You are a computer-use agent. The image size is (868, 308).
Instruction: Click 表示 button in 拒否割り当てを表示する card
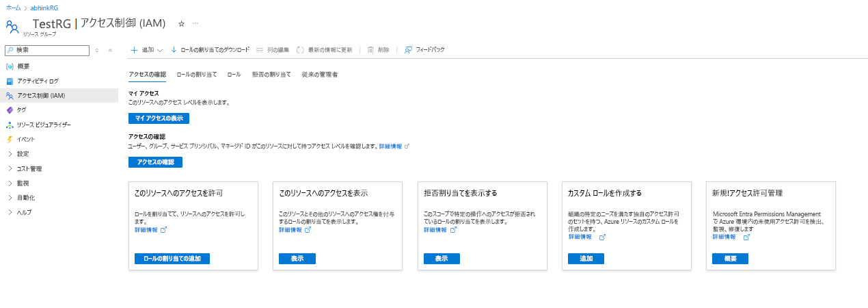(x=442, y=259)
